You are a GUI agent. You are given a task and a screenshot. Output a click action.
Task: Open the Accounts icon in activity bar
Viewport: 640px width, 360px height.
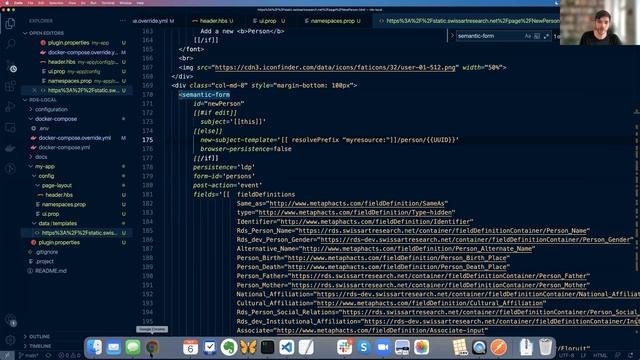[11, 320]
